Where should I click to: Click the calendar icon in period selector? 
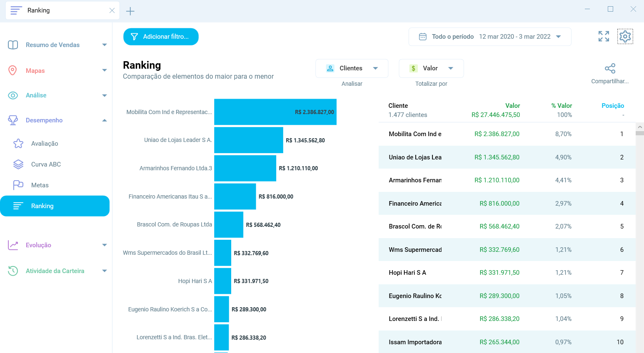422,37
